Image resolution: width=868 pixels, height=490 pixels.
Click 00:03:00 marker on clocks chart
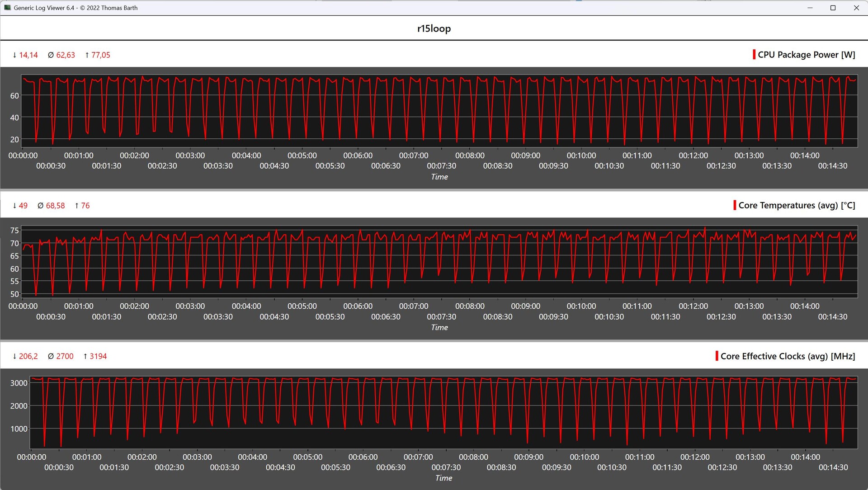197,457
